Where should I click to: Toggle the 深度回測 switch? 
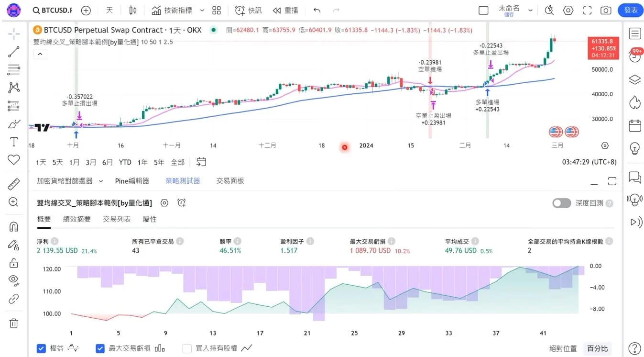[561, 203]
